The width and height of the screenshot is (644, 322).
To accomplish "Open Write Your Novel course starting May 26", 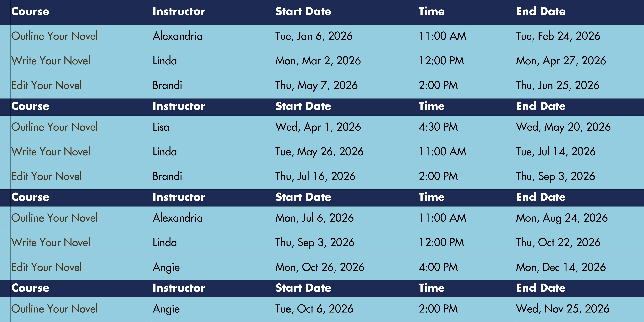I will pos(51,151).
